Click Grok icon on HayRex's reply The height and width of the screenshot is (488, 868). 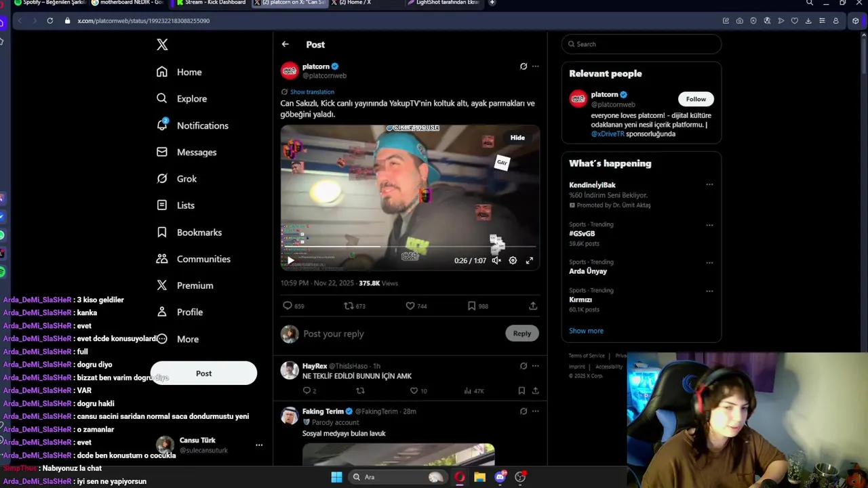[x=523, y=366]
